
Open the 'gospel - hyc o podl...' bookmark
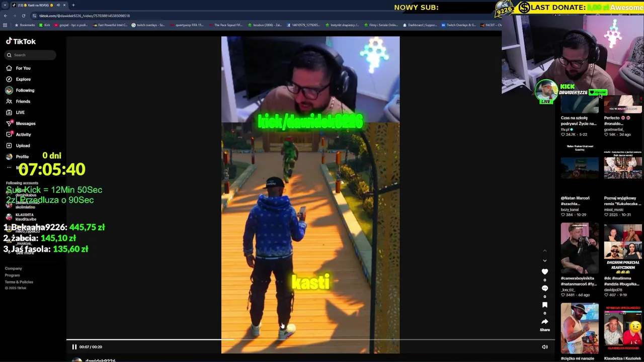coord(70,25)
